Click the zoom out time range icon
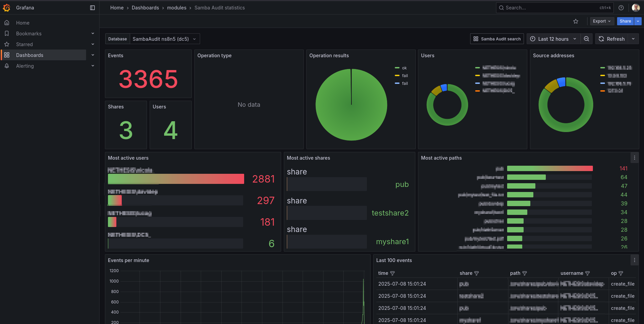The image size is (644, 324). pyautogui.click(x=586, y=39)
